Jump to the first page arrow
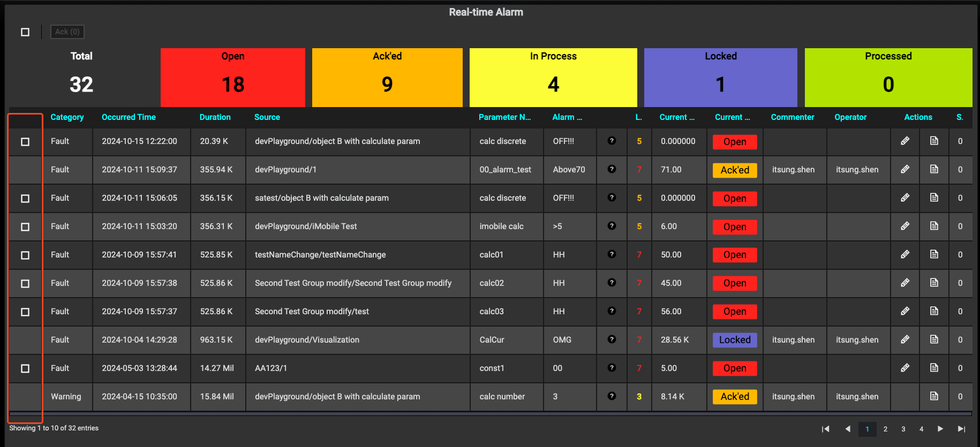This screenshot has height=447, width=980. point(825,429)
